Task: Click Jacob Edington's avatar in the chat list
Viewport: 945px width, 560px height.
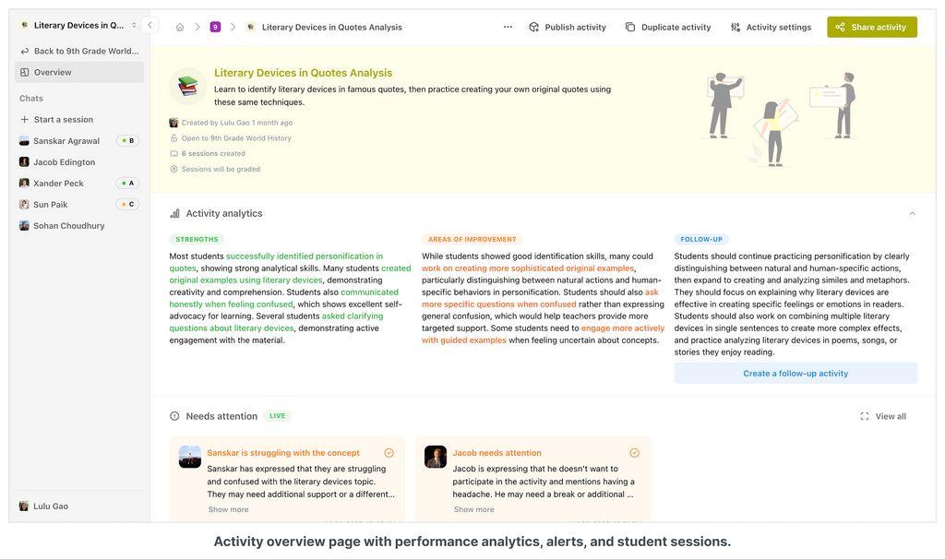Action: tap(24, 162)
